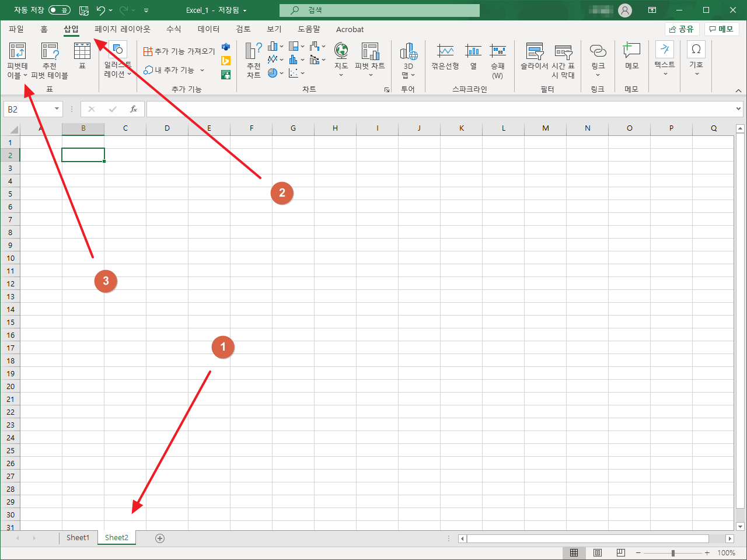
Task: Switch to Page Layout (페이지 레이아웃) tab
Action: [x=123, y=29]
